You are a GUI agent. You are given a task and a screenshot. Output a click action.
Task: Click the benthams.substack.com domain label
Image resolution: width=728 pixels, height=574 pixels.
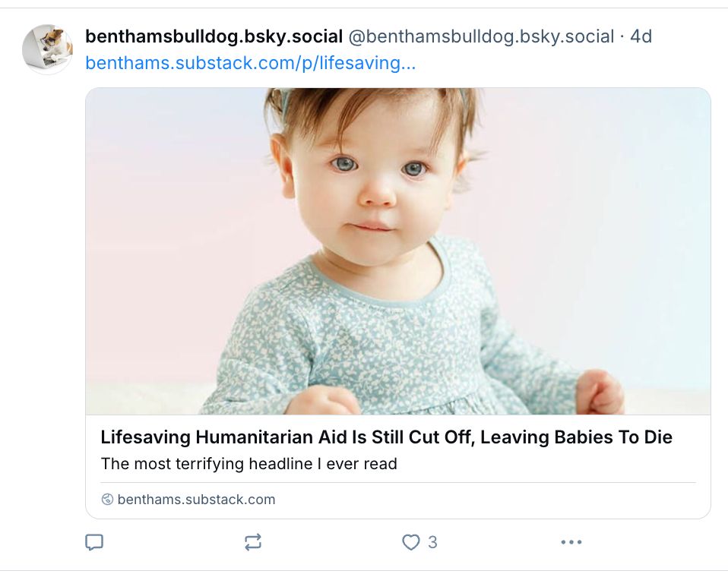[196, 500]
